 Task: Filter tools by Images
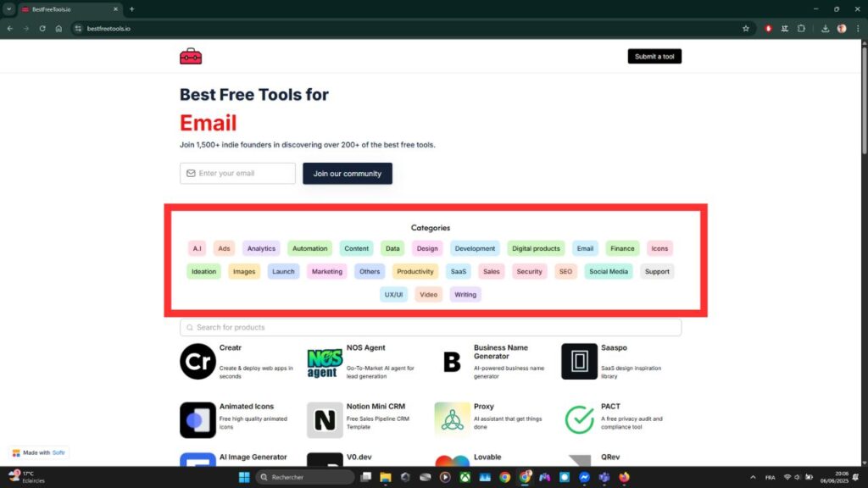244,272
